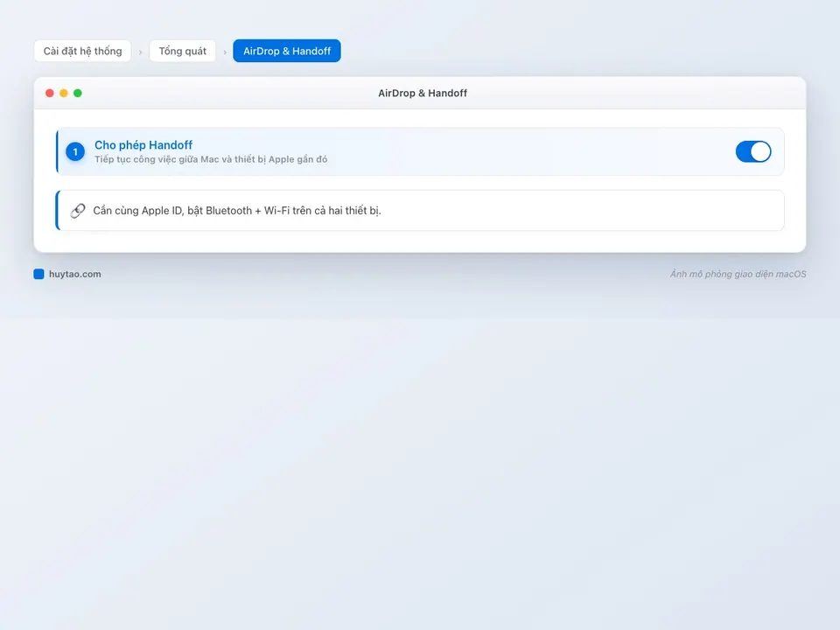The width and height of the screenshot is (840, 630).
Task: Select the AirDrop & Handoff breadcrumb
Action: [287, 51]
